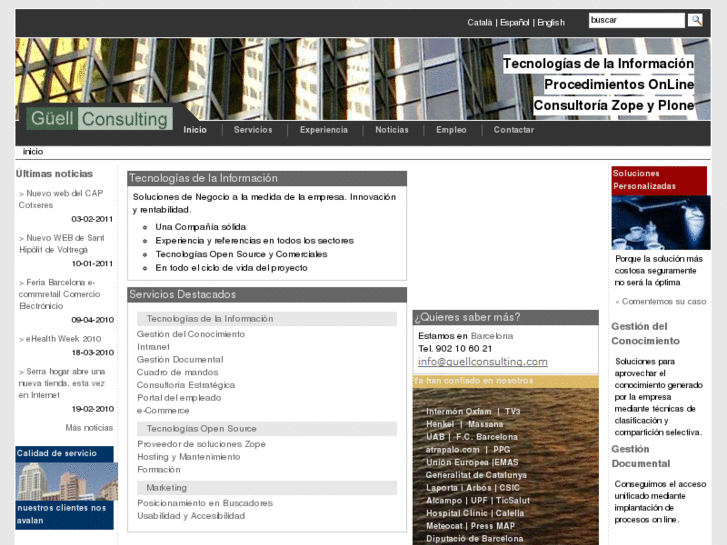The width and height of the screenshot is (727, 545).
Task: Open Proveedor de soluciones Zope link
Action: click(201, 444)
